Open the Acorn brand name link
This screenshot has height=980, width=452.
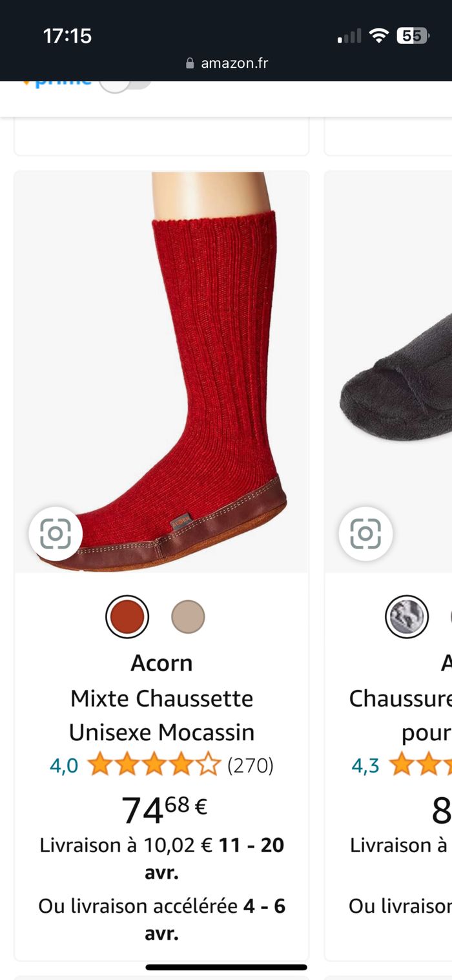pyautogui.click(x=161, y=663)
